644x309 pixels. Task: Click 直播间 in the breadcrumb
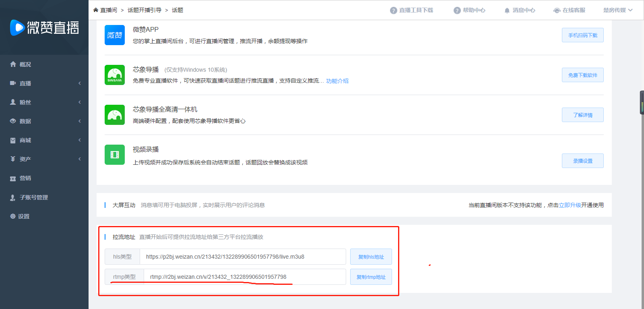pos(109,10)
